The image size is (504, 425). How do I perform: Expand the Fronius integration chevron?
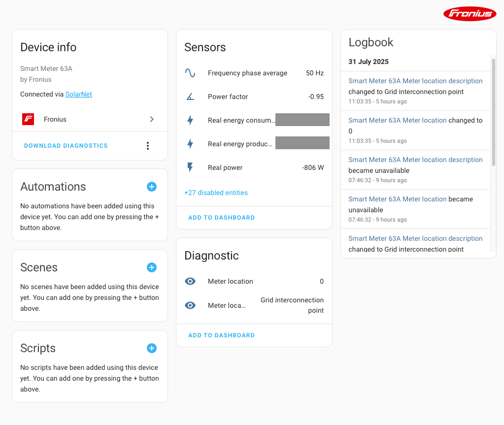[x=152, y=119]
